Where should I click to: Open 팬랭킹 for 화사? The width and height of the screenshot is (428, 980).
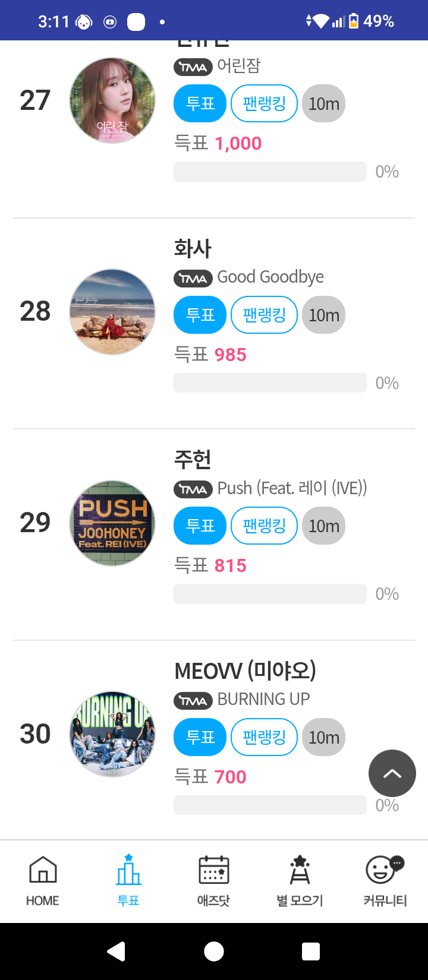(x=264, y=315)
